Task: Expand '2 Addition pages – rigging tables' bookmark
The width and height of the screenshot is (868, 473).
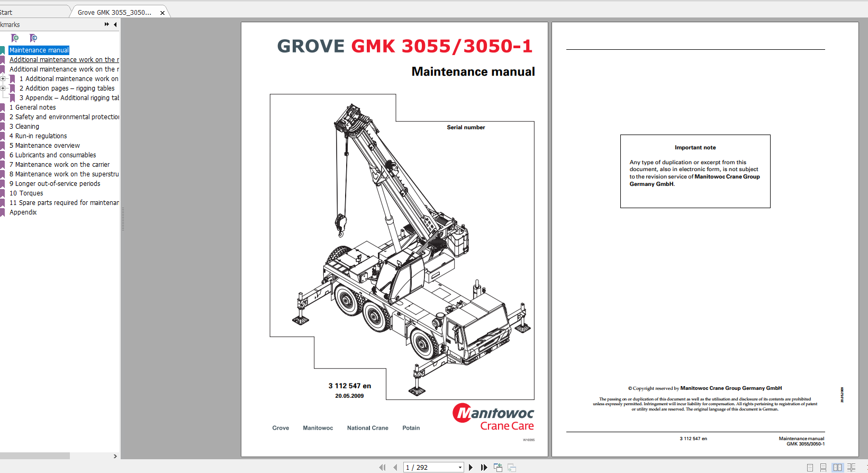Action: click(3, 88)
